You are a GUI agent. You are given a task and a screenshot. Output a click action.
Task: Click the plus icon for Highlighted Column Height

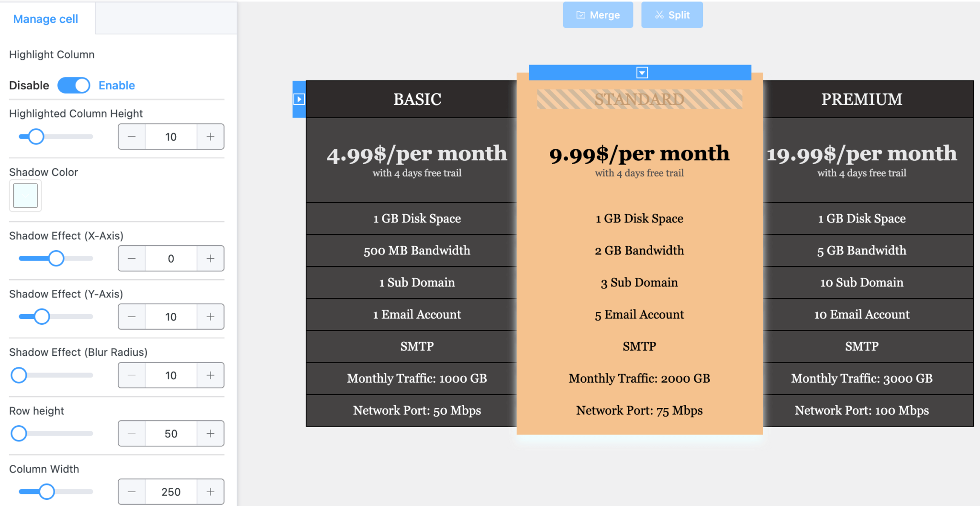(210, 137)
